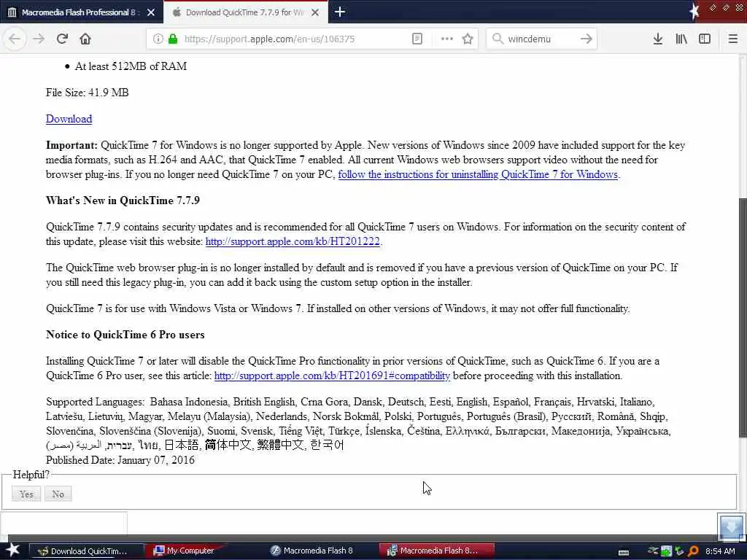Image resolution: width=747 pixels, height=560 pixels.
Task: Open the downloads panel
Action: pyautogui.click(x=657, y=39)
